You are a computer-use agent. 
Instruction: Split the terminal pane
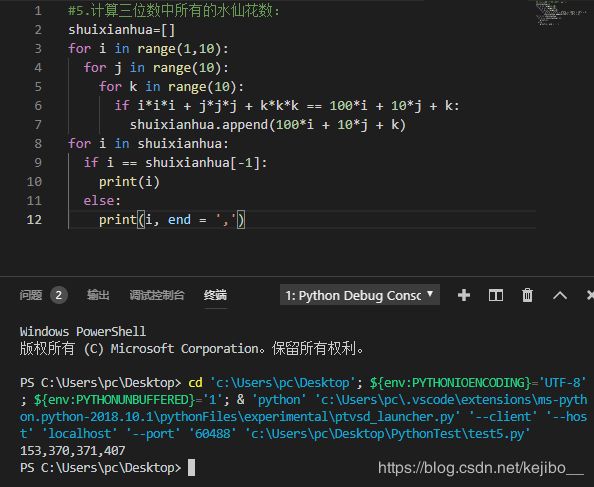(496, 295)
